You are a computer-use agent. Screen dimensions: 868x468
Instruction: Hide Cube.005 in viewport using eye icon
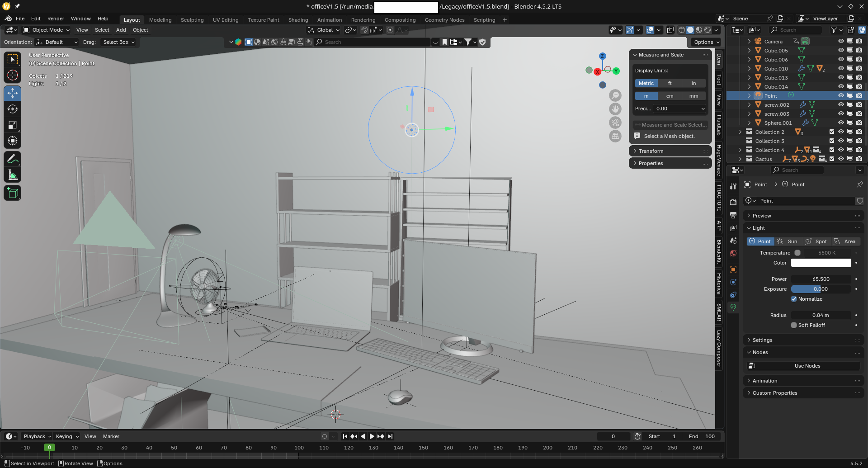click(x=841, y=50)
